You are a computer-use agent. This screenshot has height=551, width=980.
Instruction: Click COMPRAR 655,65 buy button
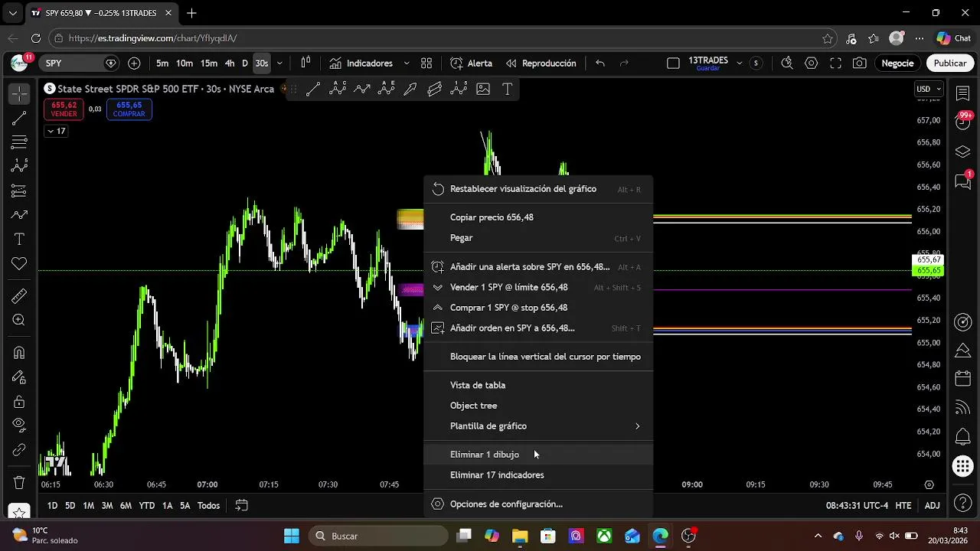129,109
